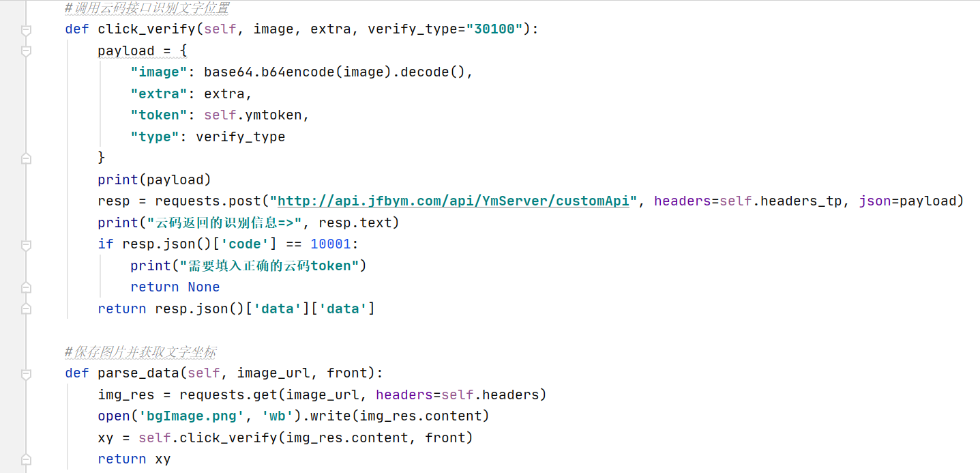Click fold end marker beside payload closing brace

[x=26, y=158]
